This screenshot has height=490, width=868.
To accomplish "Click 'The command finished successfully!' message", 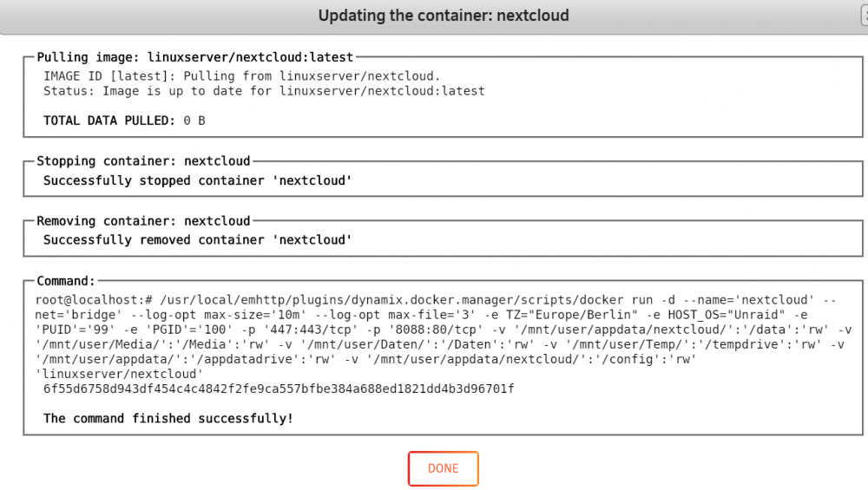I will coord(168,418).
